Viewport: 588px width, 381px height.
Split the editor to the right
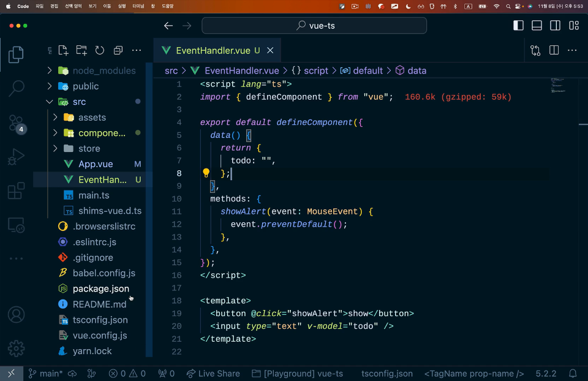[554, 50]
